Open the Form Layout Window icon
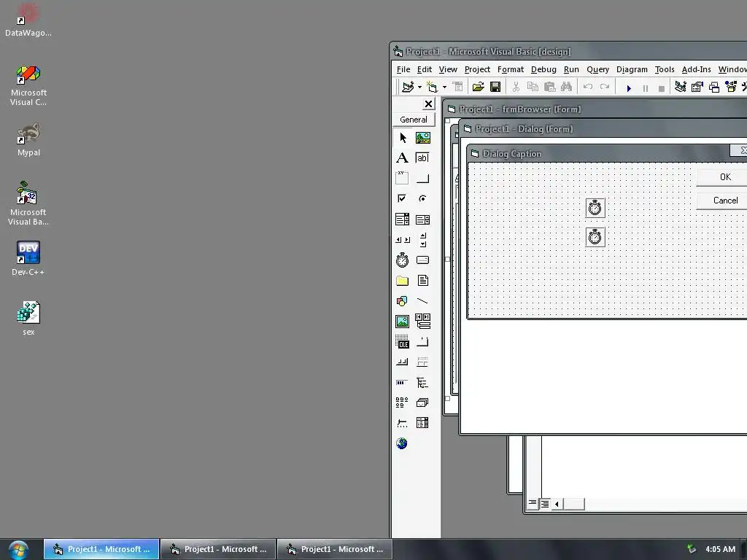 click(714, 87)
